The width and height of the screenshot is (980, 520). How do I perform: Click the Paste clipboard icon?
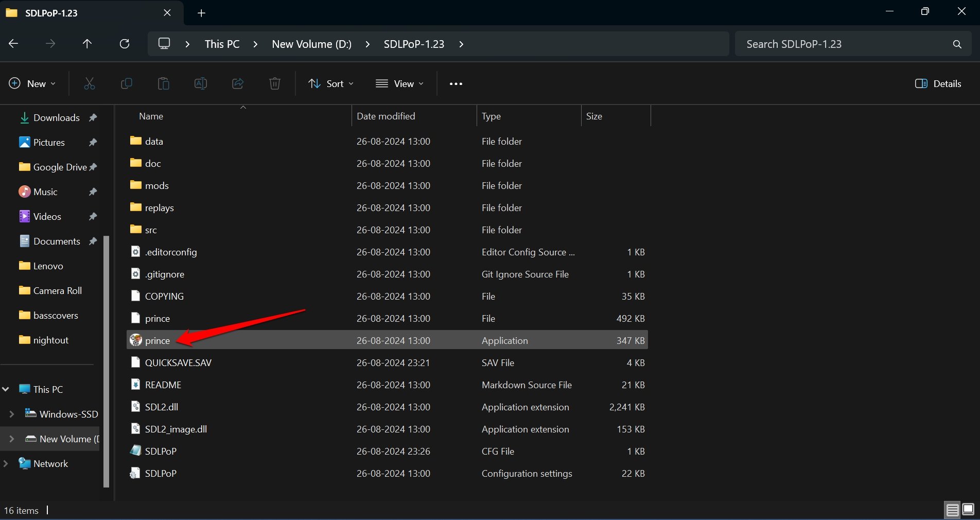click(163, 83)
